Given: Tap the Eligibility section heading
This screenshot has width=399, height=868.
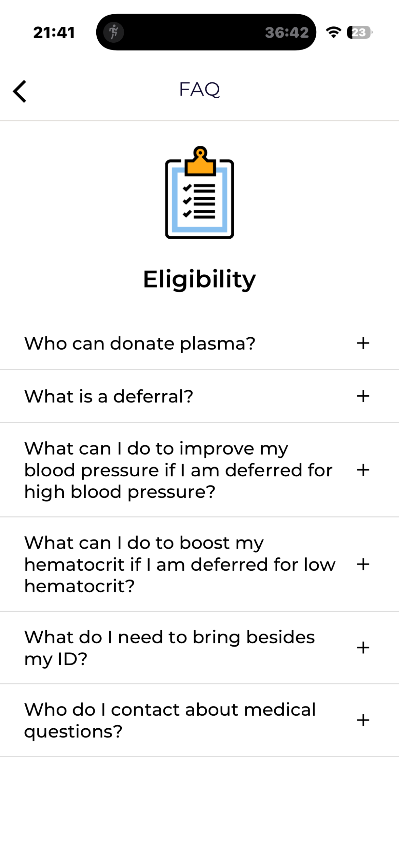Looking at the screenshot, I should tap(199, 279).
